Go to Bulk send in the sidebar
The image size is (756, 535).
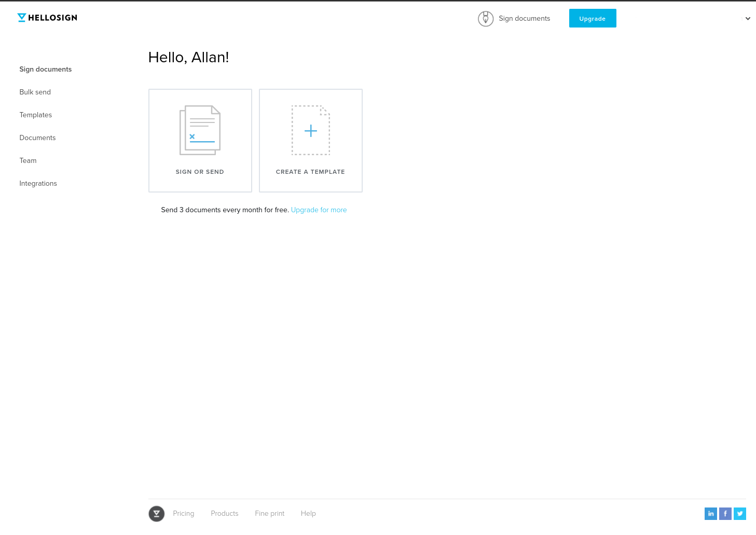click(x=35, y=92)
